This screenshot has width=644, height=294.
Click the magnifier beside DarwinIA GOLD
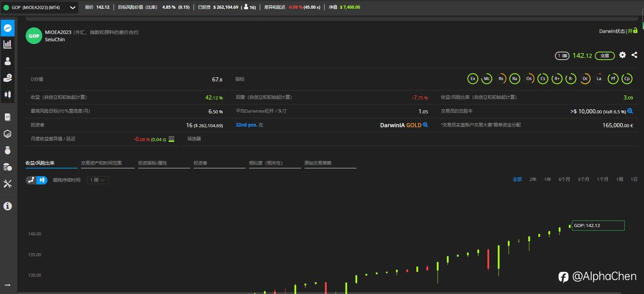(425, 125)
